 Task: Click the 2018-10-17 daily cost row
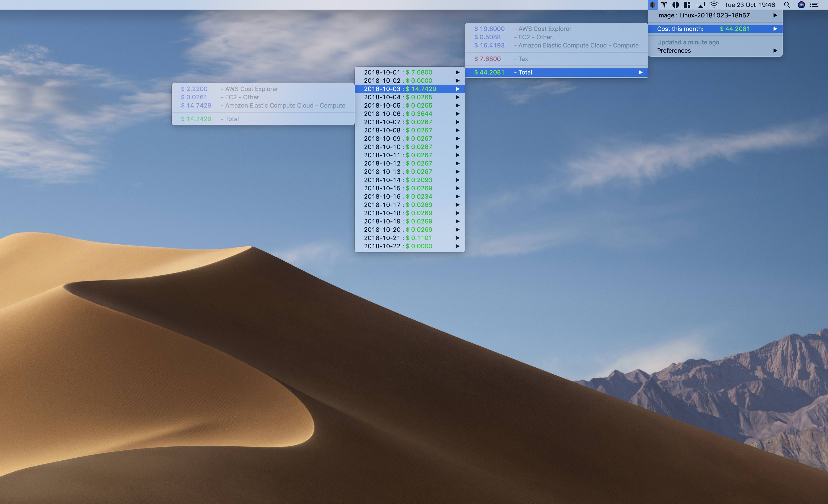click(410, 205)
